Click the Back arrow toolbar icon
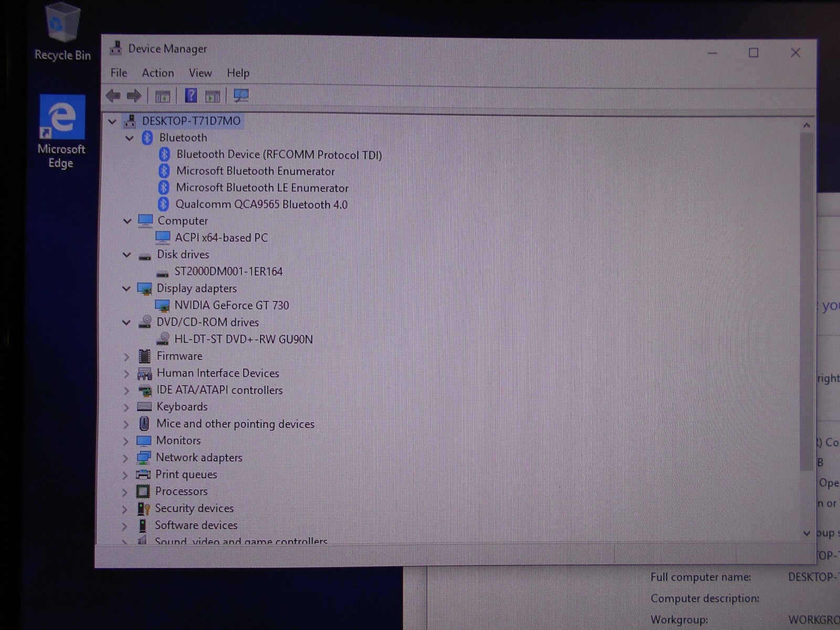The height and width of the screenshot is (630, 840). (113, 96)
